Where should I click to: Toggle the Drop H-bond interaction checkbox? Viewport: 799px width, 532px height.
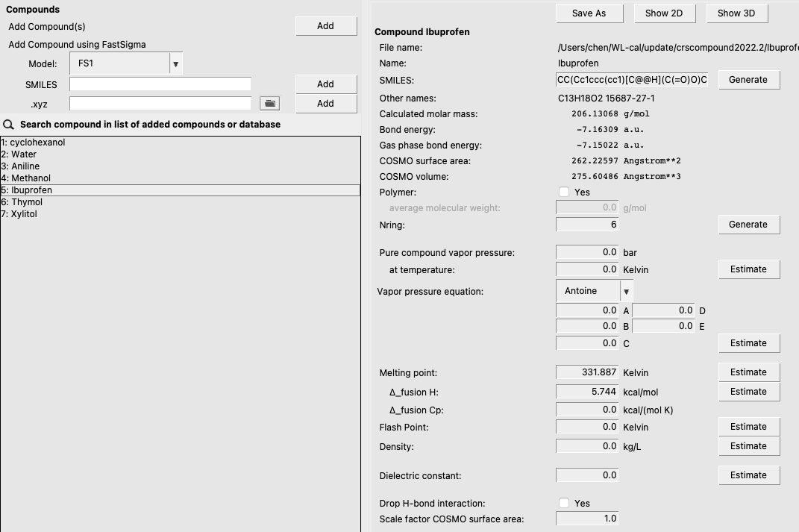click(564, 504)
